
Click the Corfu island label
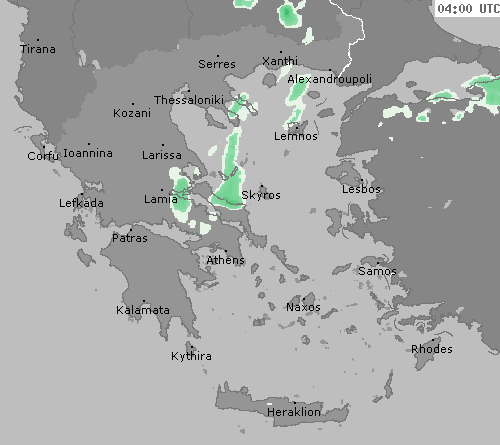43,156
